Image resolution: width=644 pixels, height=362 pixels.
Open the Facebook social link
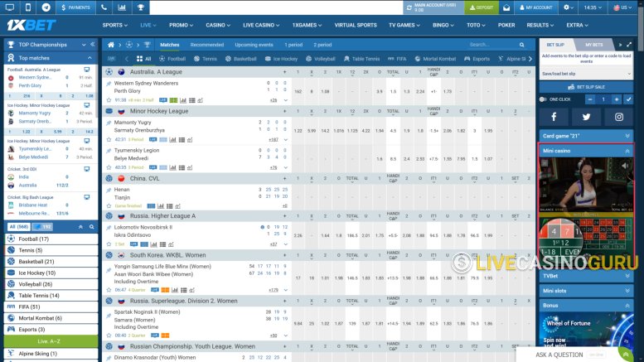click(554, 117)
